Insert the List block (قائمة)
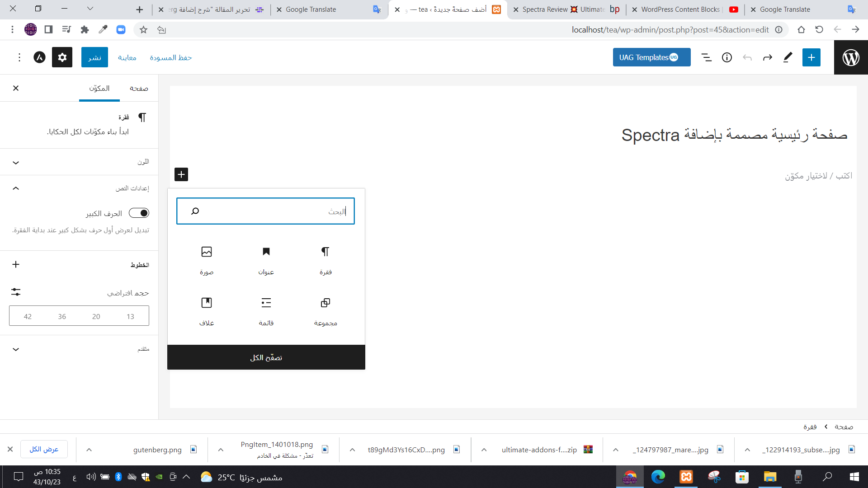 point(266,312)
